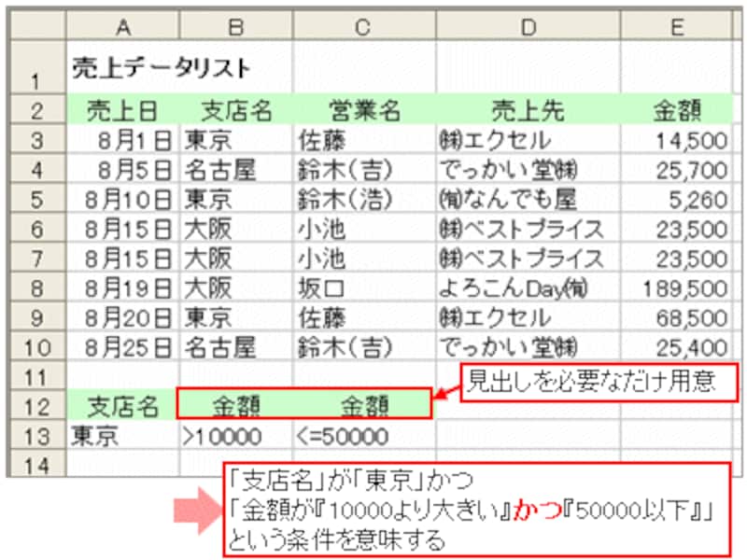Select column A header
Image resolution: width=747 pixels, height=560 pixels.
pos(123,26)
